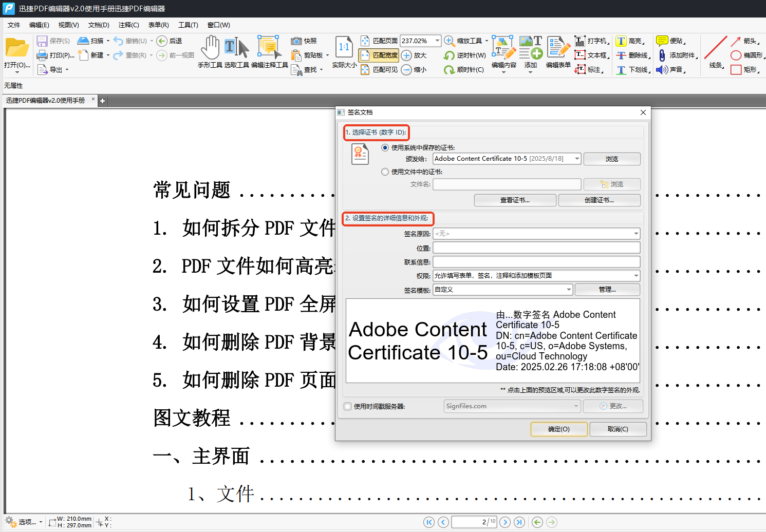Select 'use certificate from file' option

[x=385, y=172]
